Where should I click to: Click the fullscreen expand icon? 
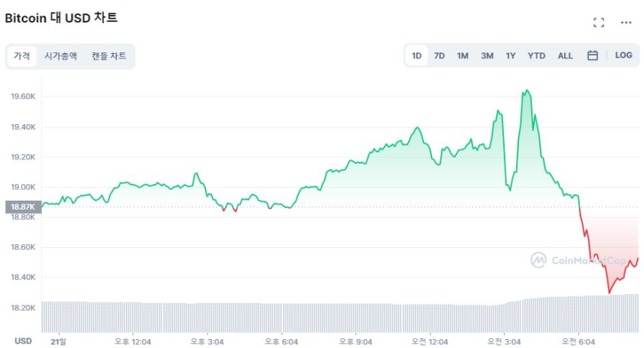[x=598, y=22]
